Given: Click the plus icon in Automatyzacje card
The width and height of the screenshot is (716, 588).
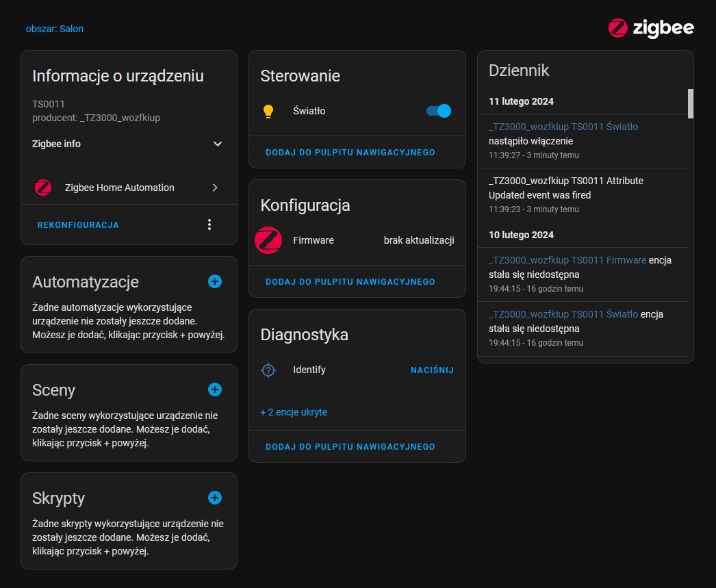Looking at the screenshot, I should tap(215, 281).
